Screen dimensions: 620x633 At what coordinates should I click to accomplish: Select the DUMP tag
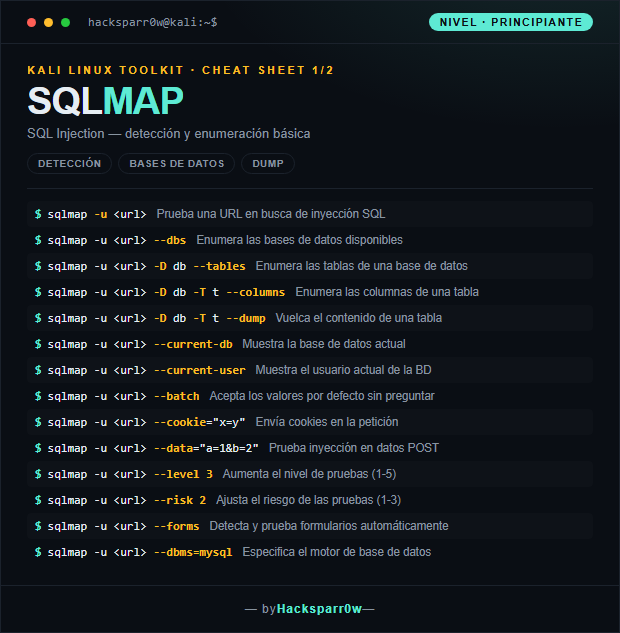(x=268, y=163)
